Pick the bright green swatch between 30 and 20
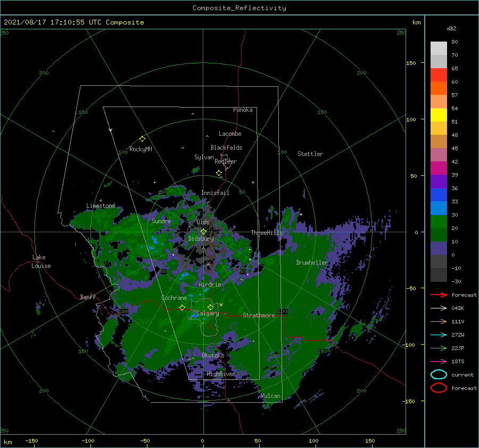The height and width of the screenshot is (448, 479). tap(439, 222)
